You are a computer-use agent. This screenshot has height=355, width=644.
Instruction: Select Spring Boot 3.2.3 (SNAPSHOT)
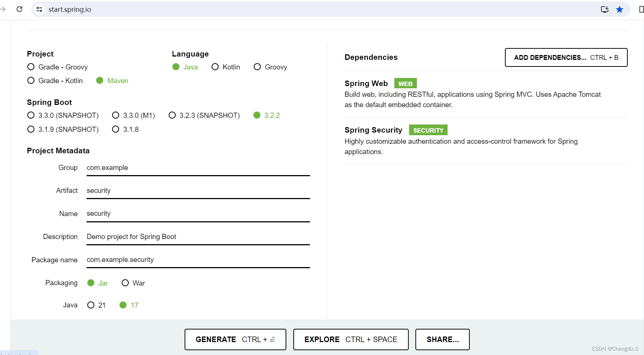tap(204, 115)
